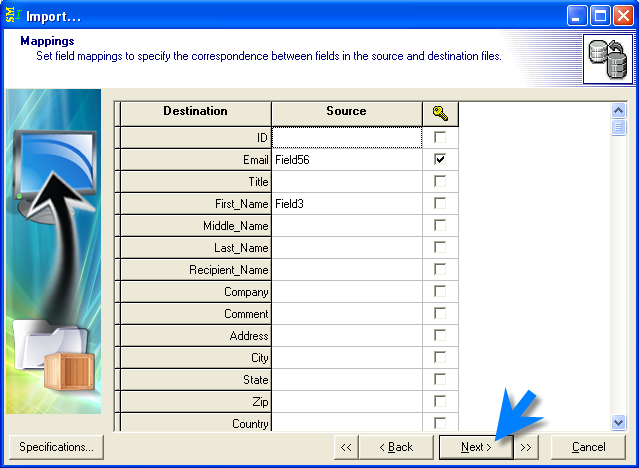Click the scrollbar down arrow
639x468 pixels.
[618, 422]
